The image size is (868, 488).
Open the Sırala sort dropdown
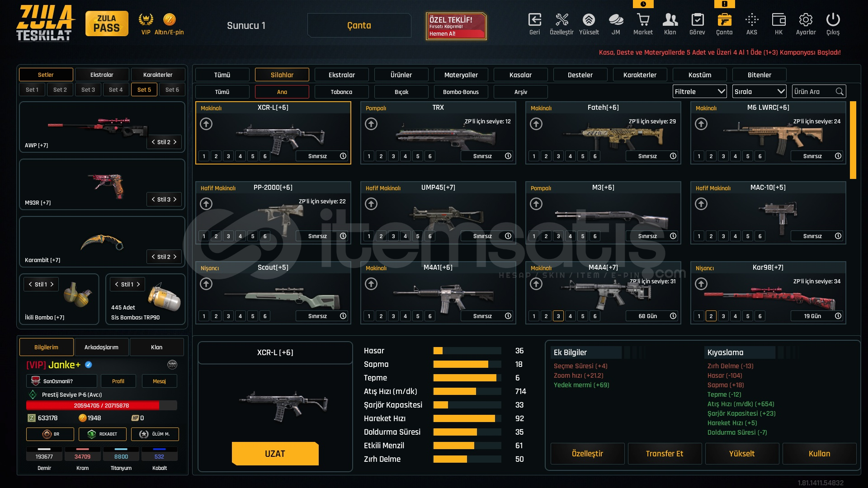[x=759, y=92]
